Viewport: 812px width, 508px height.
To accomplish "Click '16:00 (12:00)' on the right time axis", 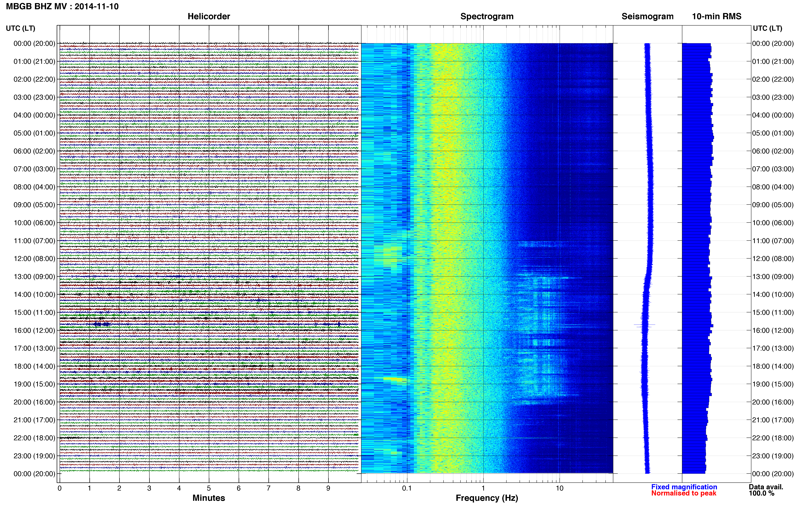I will [x=773, y=330].
